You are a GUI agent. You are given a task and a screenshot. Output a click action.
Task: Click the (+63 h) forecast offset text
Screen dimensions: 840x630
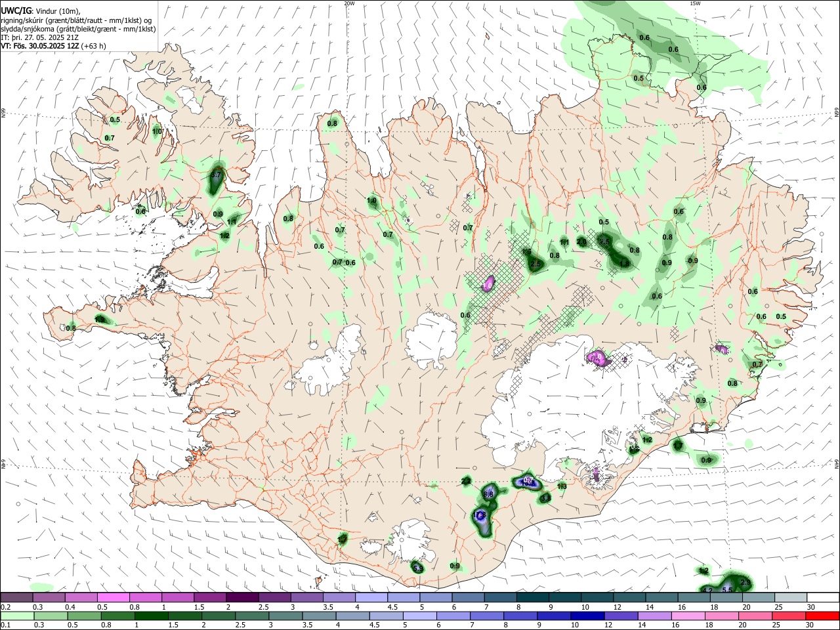click(x=94, y=46)
